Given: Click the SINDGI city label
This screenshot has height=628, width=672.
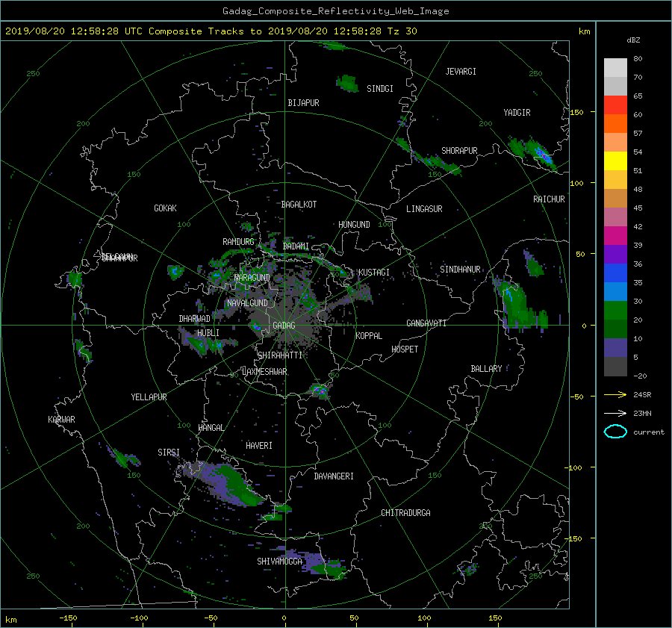Looking at the screenshot, I should (380, 89).
